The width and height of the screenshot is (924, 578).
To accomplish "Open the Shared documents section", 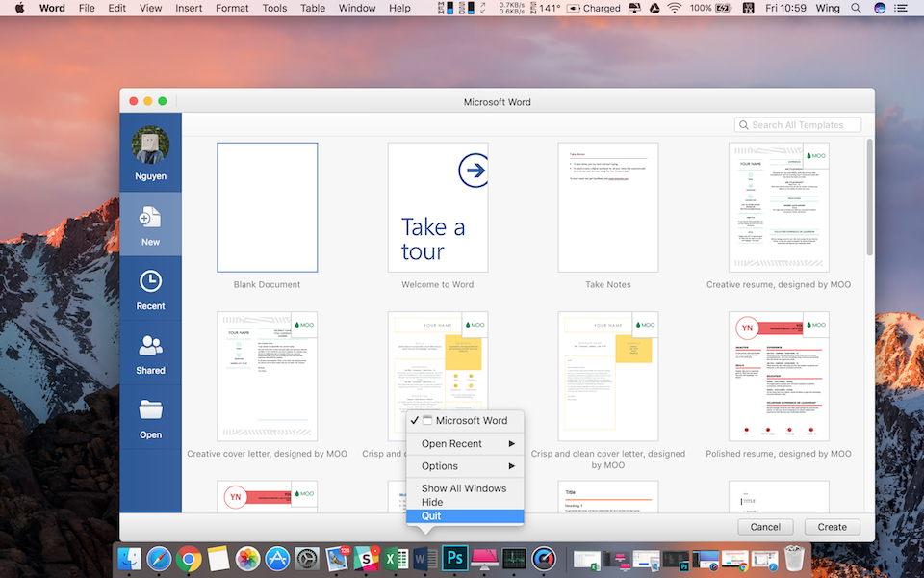I will click(150, 354).
